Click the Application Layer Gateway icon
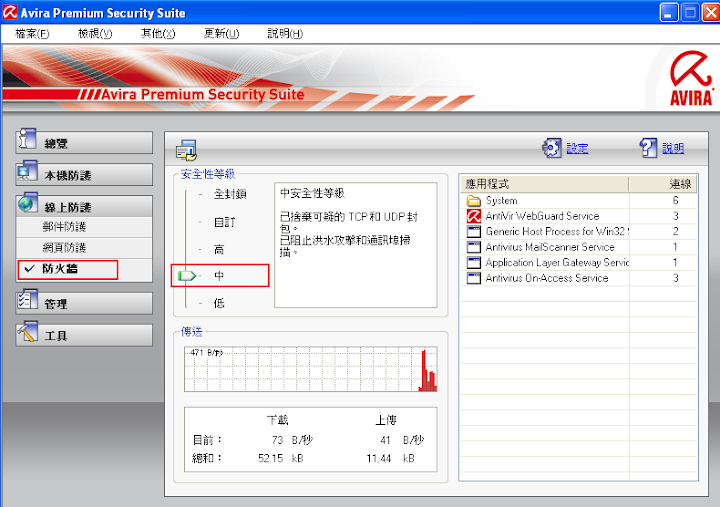 coord(473,263)
